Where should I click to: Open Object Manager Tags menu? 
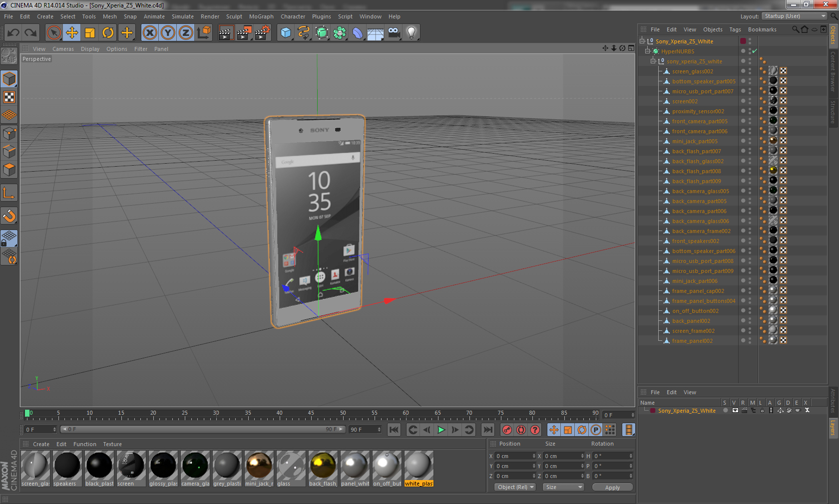pyautogui.click(x=735, y=29)
